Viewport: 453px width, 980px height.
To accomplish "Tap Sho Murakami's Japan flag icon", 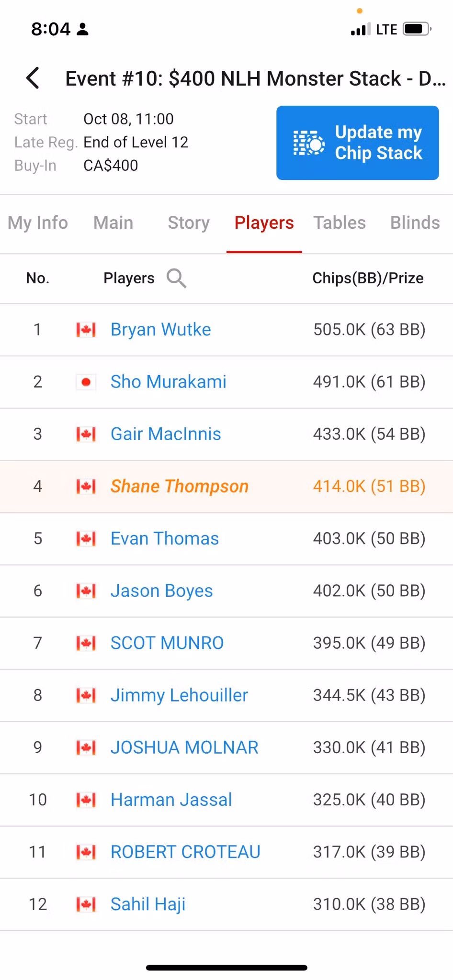I will (86, 382).
